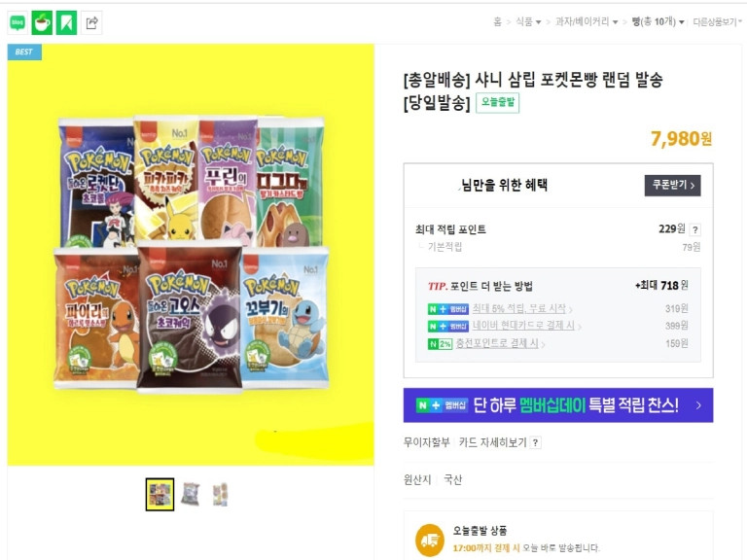Open 다른상품보기 dropdown
The image size is (747, 560).
(717, 22)
